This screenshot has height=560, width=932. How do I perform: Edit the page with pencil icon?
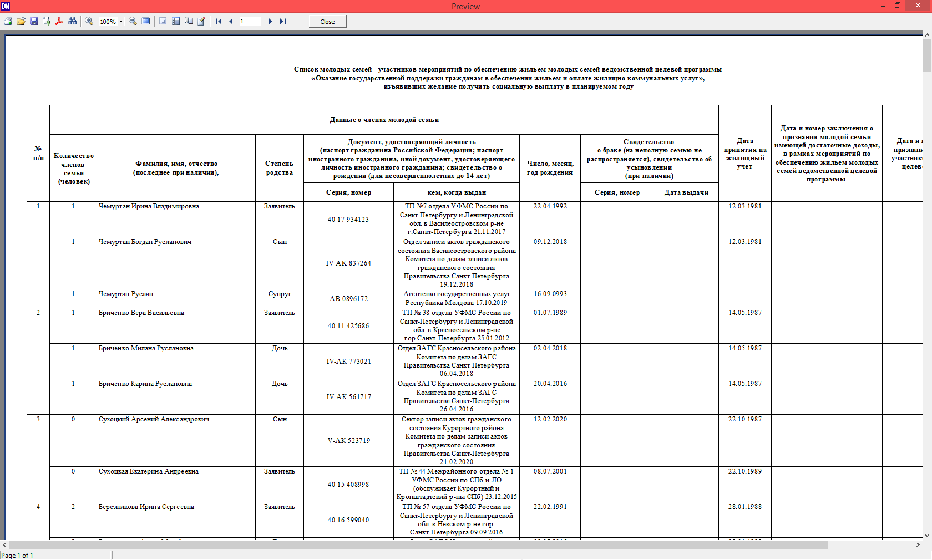201,22
